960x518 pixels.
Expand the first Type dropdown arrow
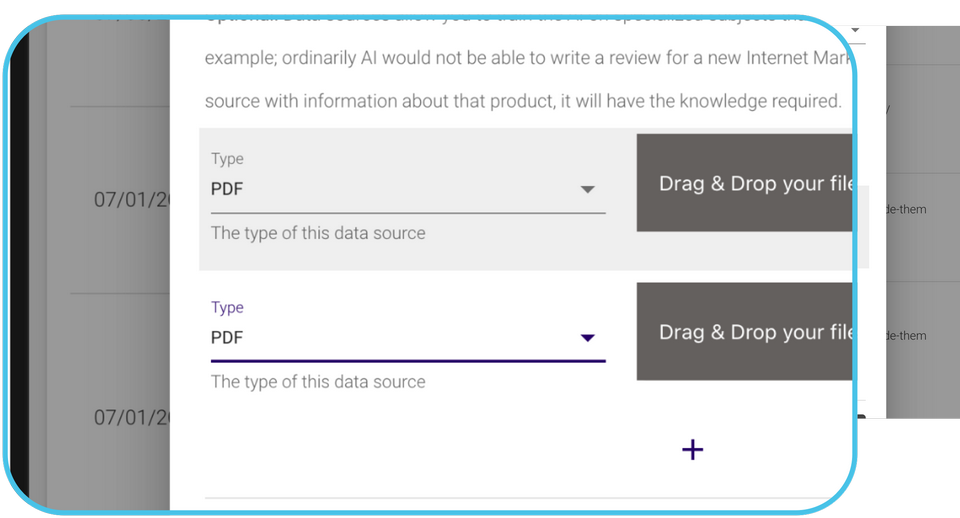588,190
